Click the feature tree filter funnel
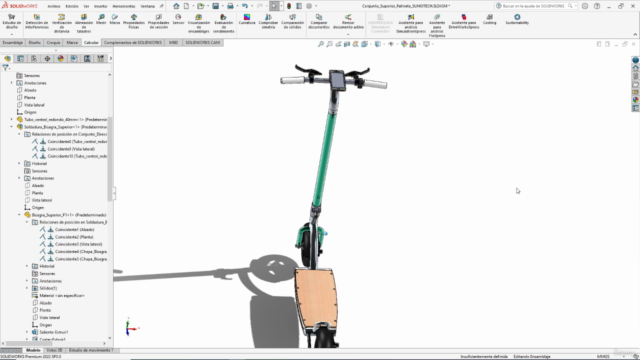The image size is (640, 360). [x=5, y=68]
